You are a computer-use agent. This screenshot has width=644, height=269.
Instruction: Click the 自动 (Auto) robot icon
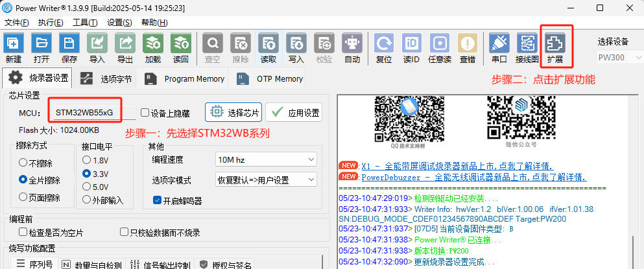pos(352,43)
